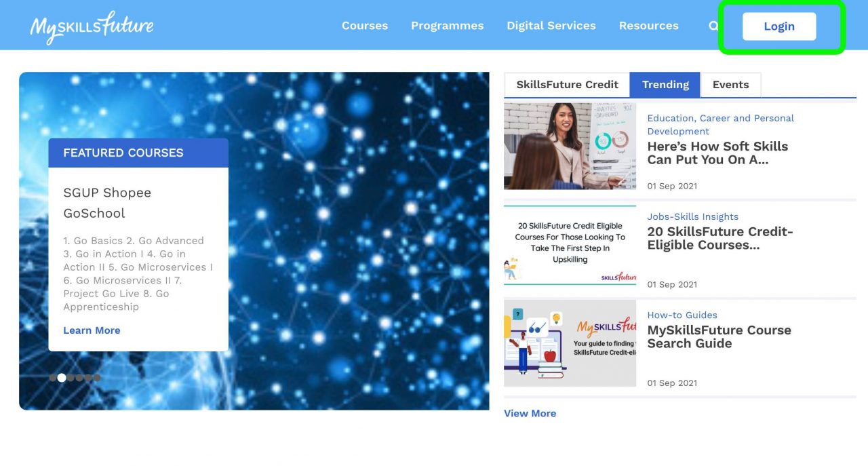Screen dimensions: 868x466
Task: Select the Trending tab
Action: pyautogui.click(x=665, y=85)
